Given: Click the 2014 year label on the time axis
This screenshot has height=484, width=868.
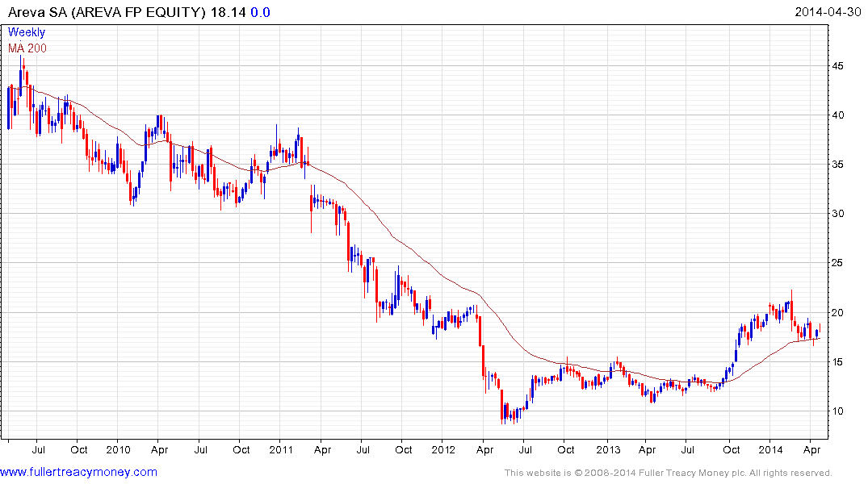Looking at the screenshot, I should (770, 449).
